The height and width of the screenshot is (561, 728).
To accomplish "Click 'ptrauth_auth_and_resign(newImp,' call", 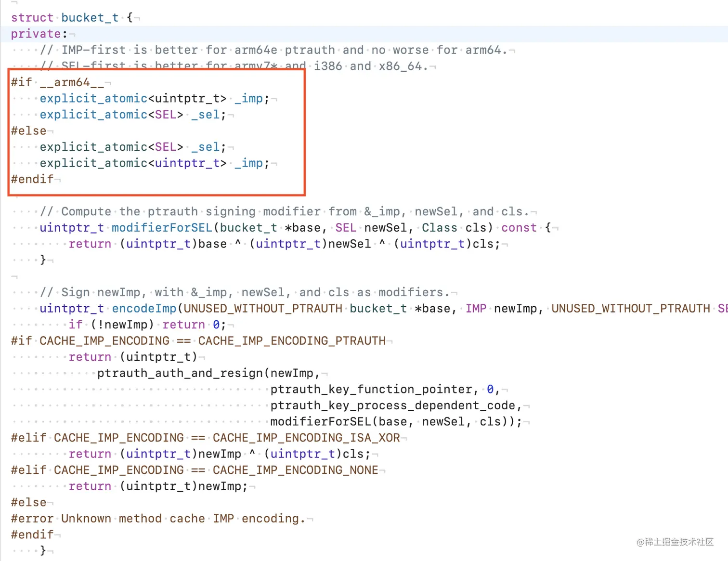I will click(208, 373).
